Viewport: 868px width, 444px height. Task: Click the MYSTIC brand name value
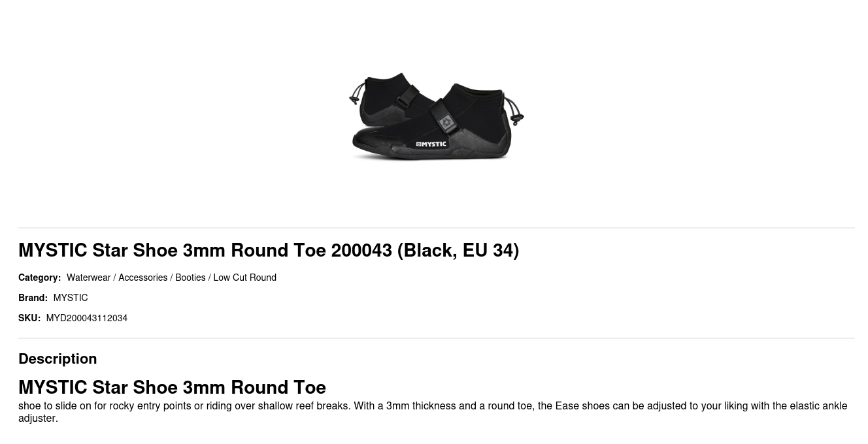(71, 298)
